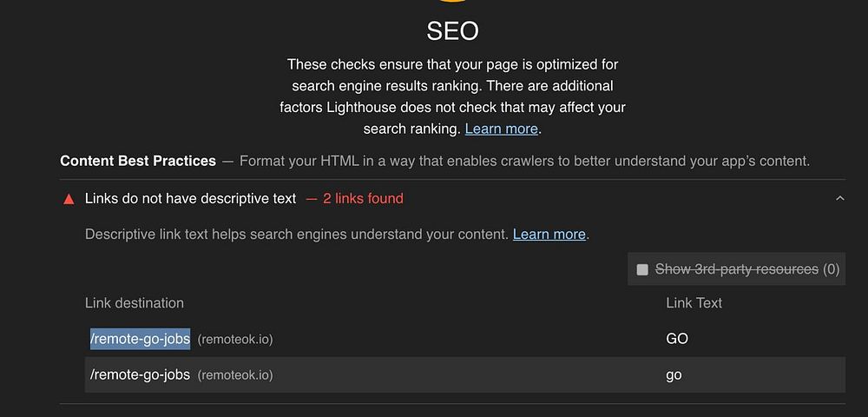Screen dimensions: 868x417
Task: Click the Content Best Practices group heading
Action: coord(138,161)
